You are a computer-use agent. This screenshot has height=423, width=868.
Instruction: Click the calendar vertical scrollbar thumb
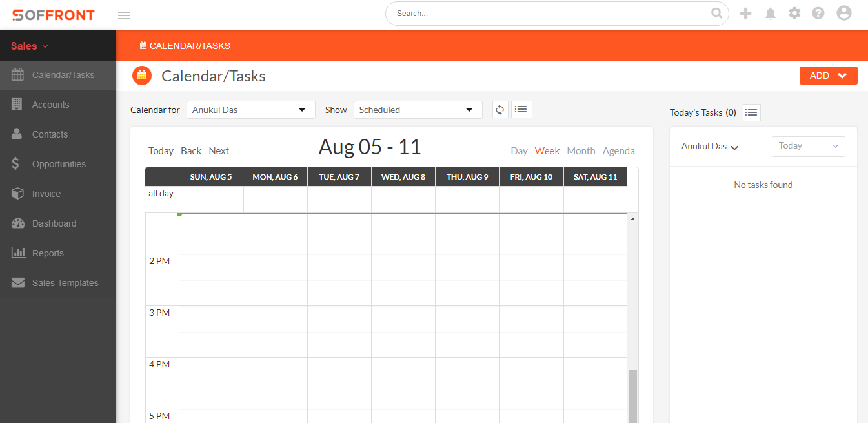pyautogui.click(x=632, y=395)
